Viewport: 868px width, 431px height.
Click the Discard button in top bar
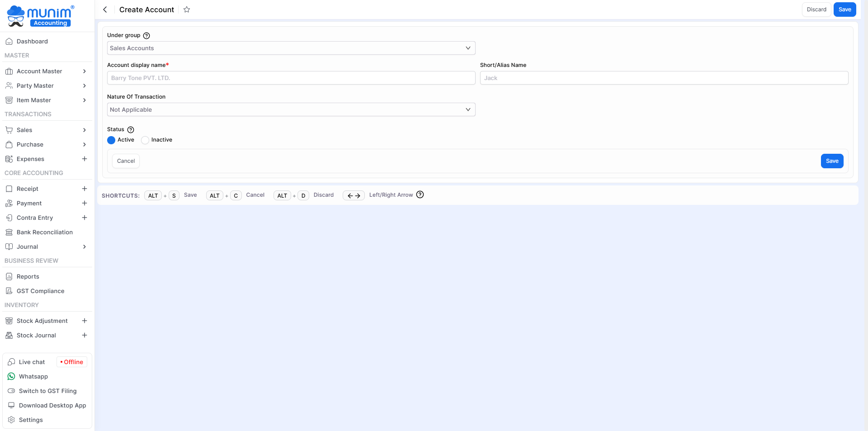click(x=816, y=9)
